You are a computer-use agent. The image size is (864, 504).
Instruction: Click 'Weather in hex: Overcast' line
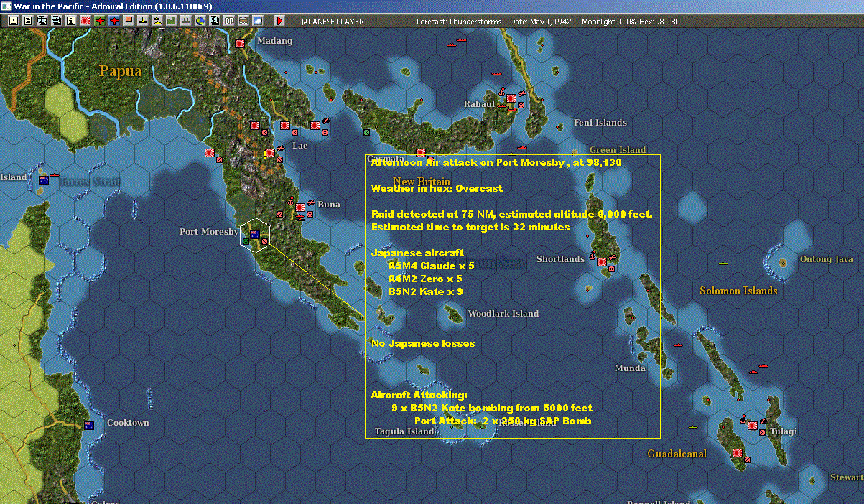pyautogui.click(x=437, y=189)
